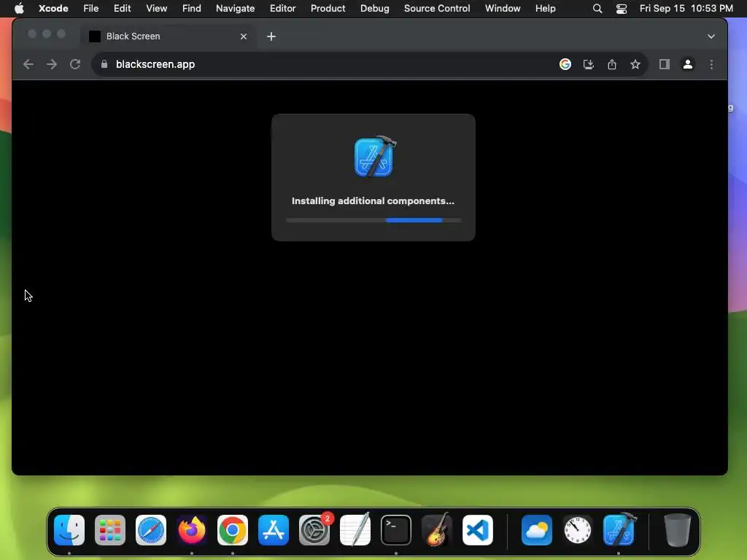This screenshot has width=747, height=560.
Task: Open the Clock app from the Dock
Action: pos(578,530)
